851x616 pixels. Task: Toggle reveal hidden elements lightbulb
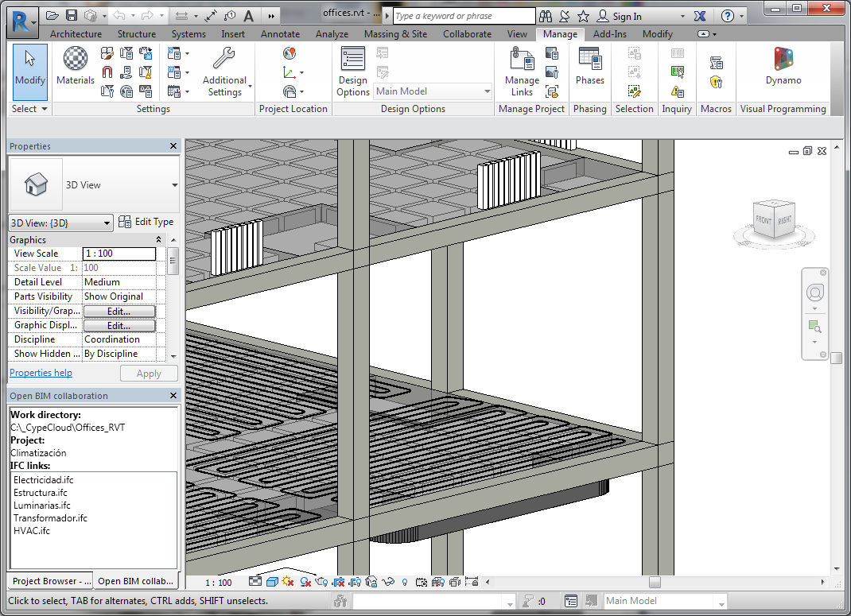coord(405,583)
